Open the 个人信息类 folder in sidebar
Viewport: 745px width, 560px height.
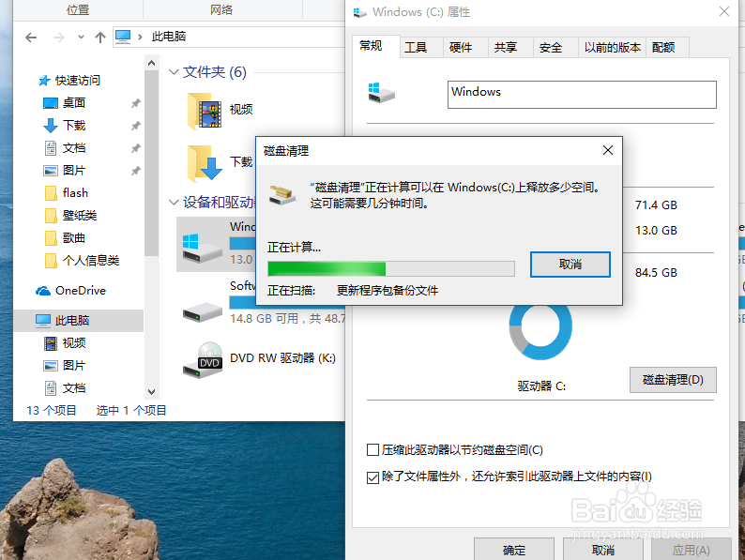(x=82, y=260)
